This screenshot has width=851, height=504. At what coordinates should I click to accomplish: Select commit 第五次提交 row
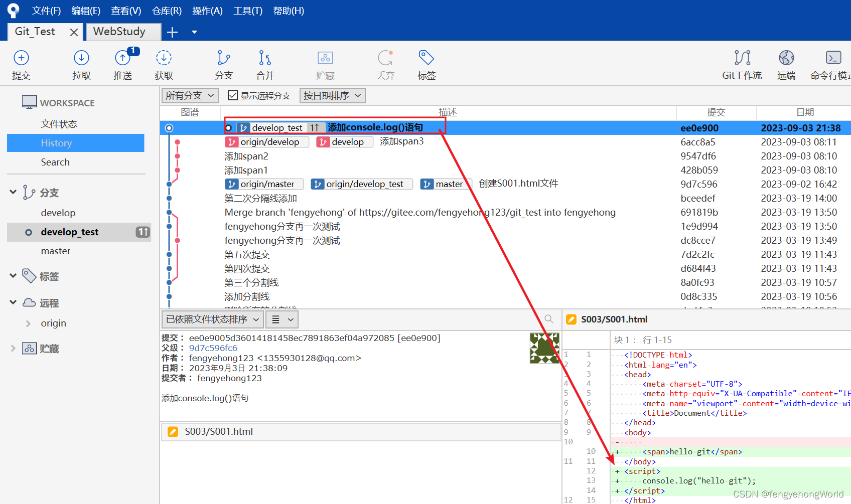(505, 254)
